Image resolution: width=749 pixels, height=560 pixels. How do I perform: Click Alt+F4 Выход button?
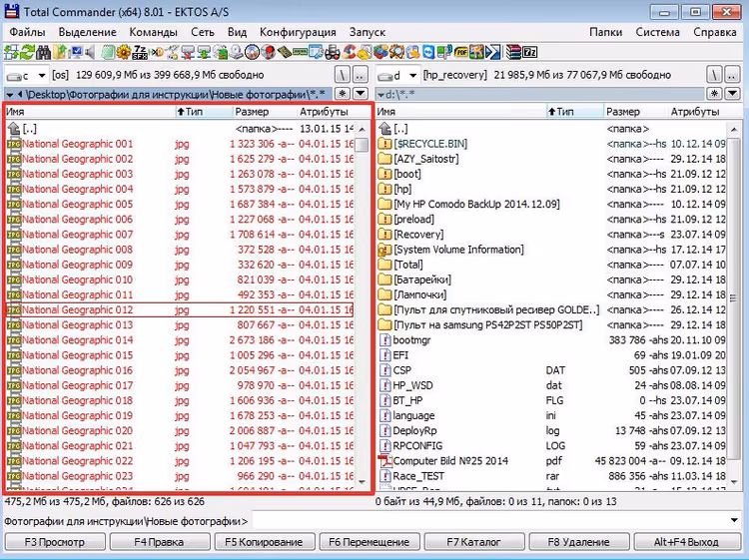(x=686, y=542)
